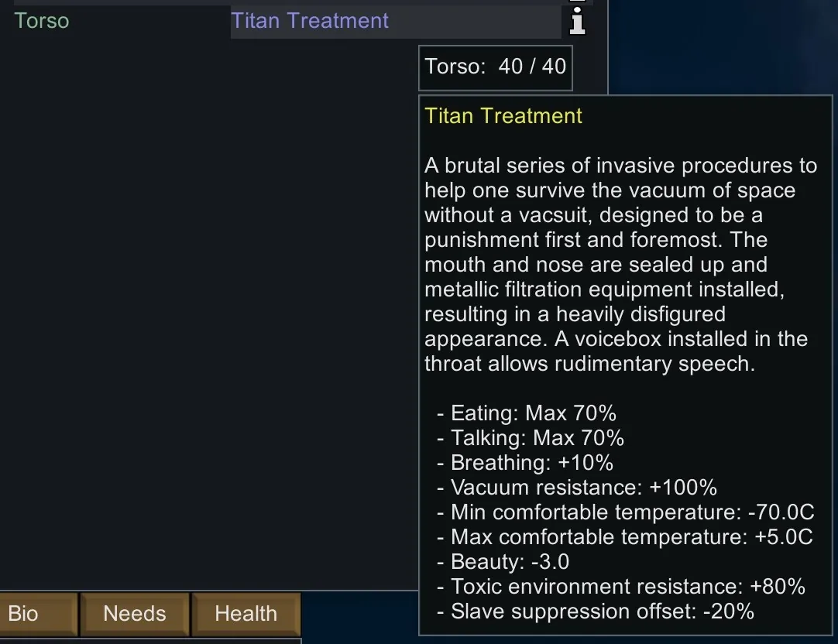Image resolution: width=838 pixels, height=644 pixels.
Task: Click the Talking: Max 70% stat
Action: [537, 438]
